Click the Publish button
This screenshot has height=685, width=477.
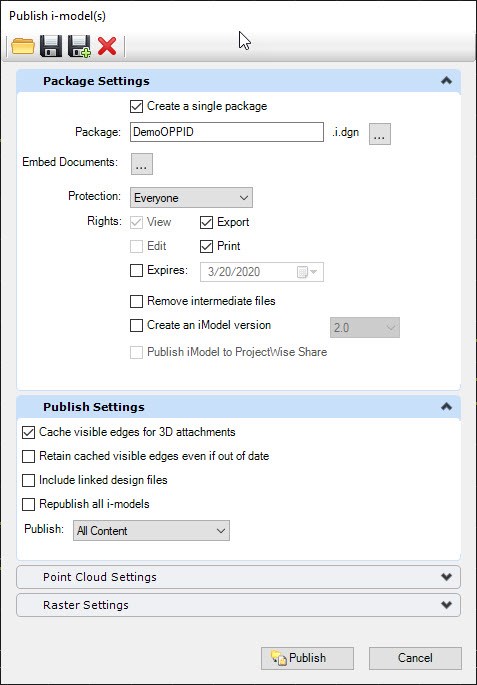click(307, 658)
